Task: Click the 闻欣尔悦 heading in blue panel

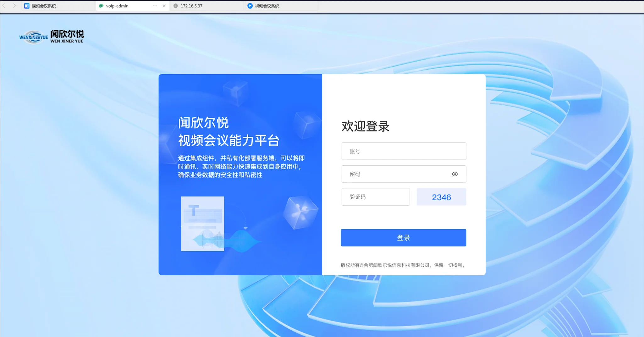Action: click(x=203, y=123)
